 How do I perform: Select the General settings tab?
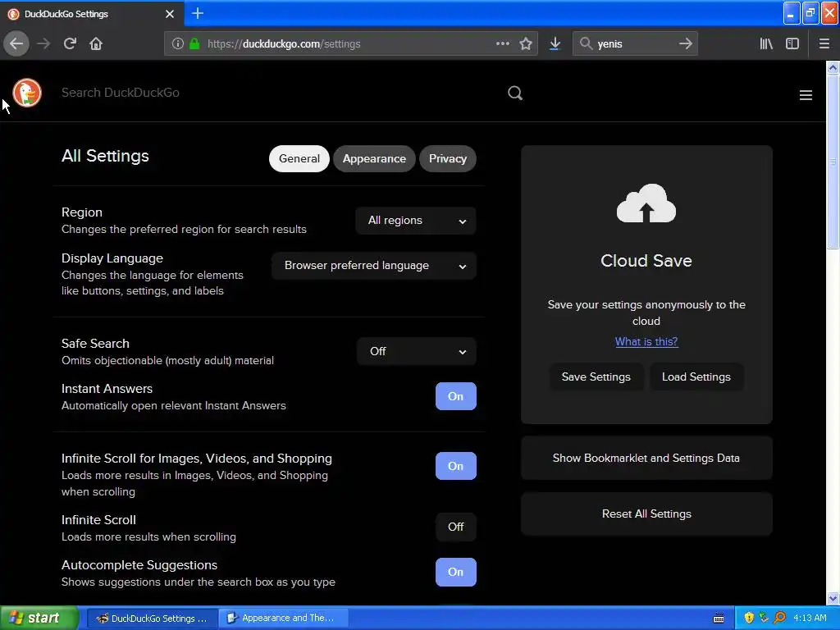click(299, 158)
